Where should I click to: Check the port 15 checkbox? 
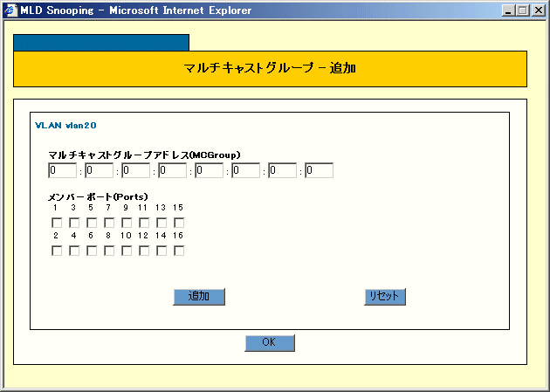179,223
